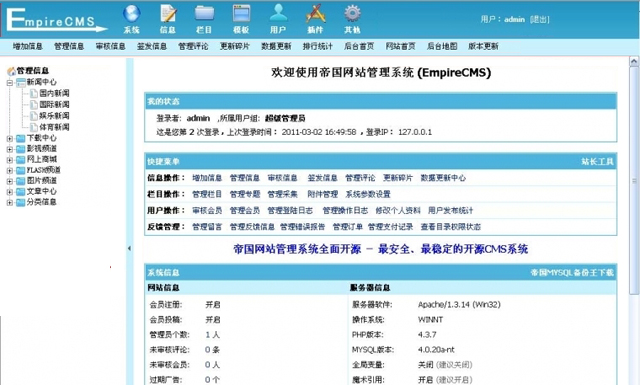Click 管理错误报告 in quick menu
The width and height of the screenshot is (640, 385).
(302, 227)
